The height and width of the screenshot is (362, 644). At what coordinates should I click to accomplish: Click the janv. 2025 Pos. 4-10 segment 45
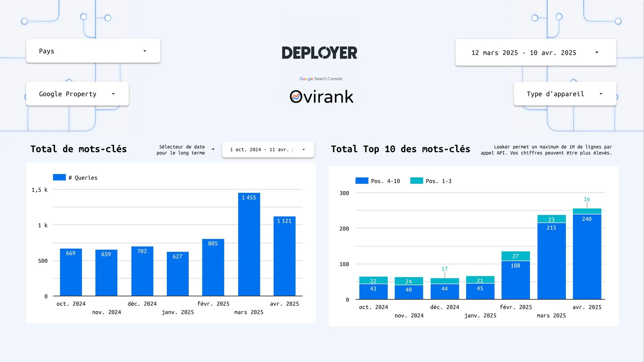click(480, 291)
